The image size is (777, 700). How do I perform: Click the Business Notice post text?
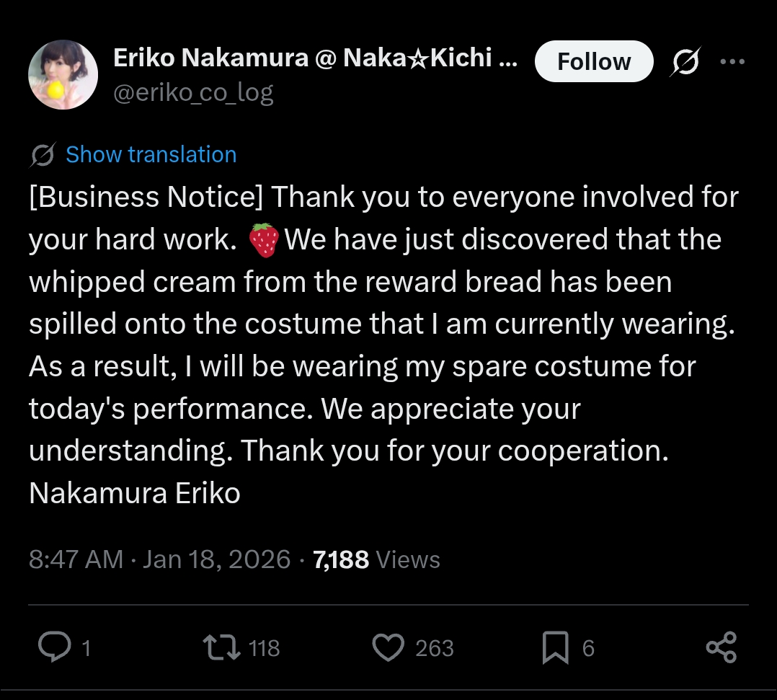pos(383,345)
